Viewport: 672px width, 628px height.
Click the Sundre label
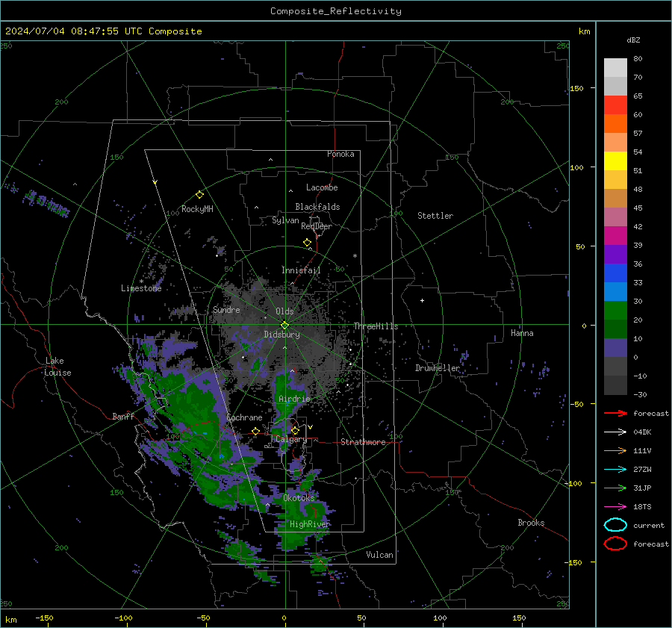(x=226, y=310)
